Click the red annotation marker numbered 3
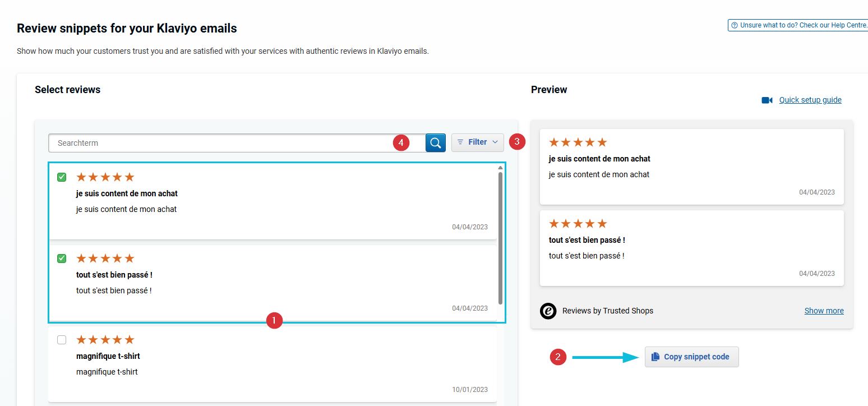 pyautogui.click(x=518, y=142)
